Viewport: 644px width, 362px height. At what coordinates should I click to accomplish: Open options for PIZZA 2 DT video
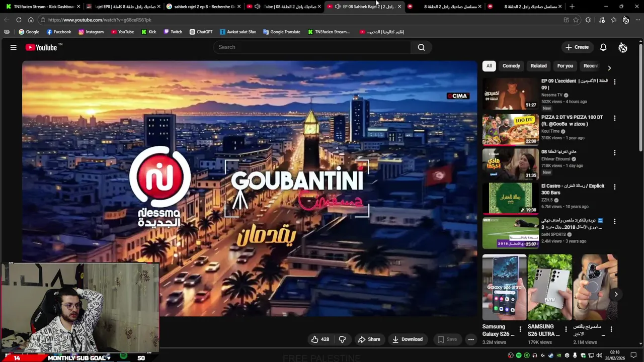tap(614, 118)
